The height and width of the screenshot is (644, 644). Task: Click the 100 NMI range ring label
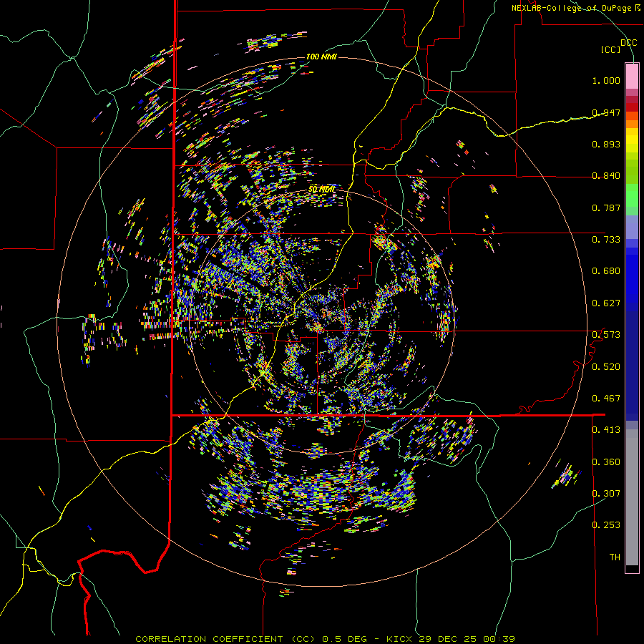(x=321, y=57)
